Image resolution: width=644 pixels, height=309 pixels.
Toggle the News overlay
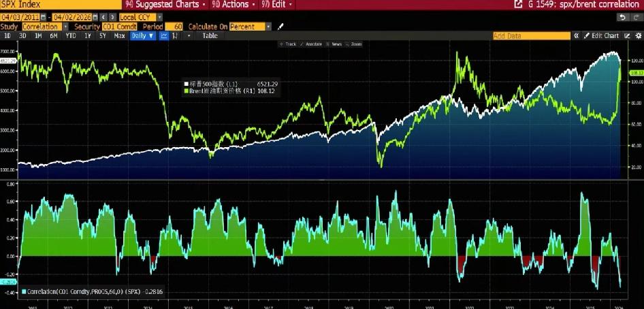(x=334, y=44)
